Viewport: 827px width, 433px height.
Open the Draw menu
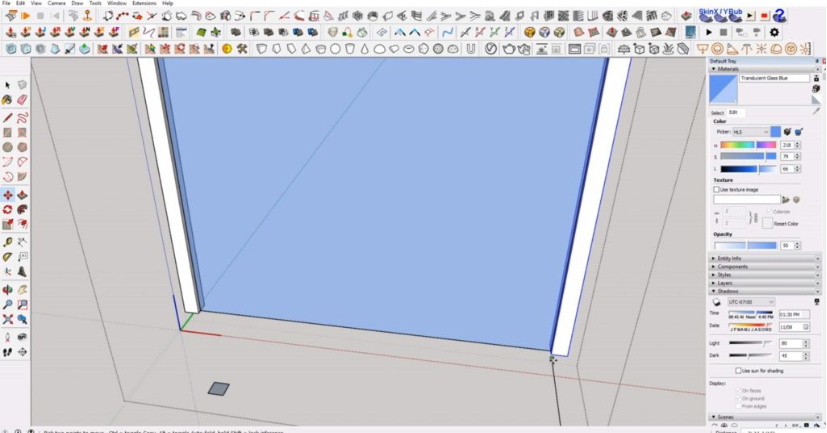pos(77,3)
